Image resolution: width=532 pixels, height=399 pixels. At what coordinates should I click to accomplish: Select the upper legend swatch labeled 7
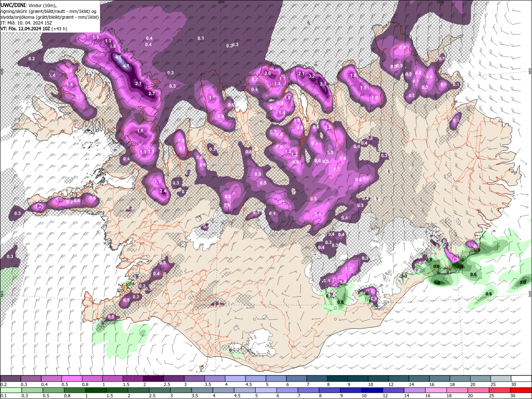click(317, 379)
